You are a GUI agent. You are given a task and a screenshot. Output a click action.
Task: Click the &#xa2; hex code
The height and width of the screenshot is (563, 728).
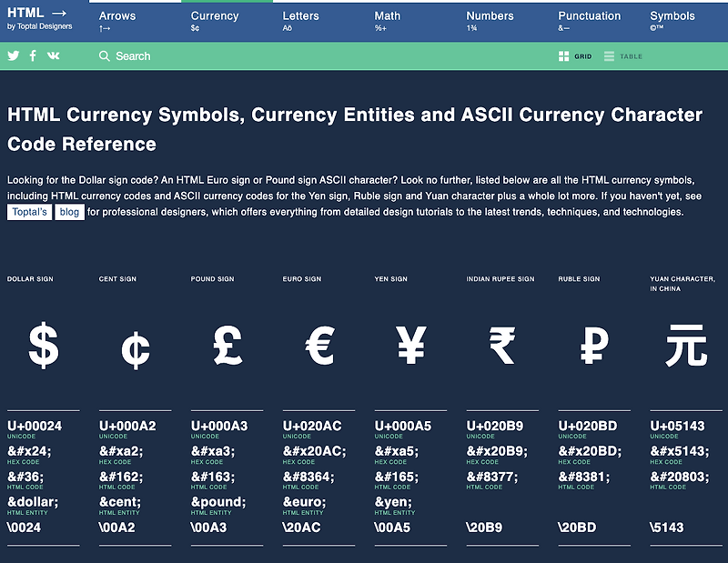pos(121,451)
